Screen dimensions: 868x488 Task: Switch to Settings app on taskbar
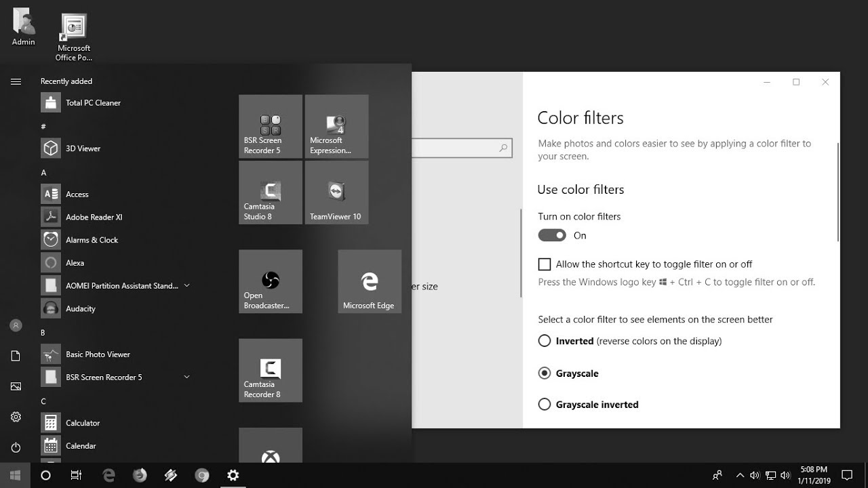(x=233, y=475)
